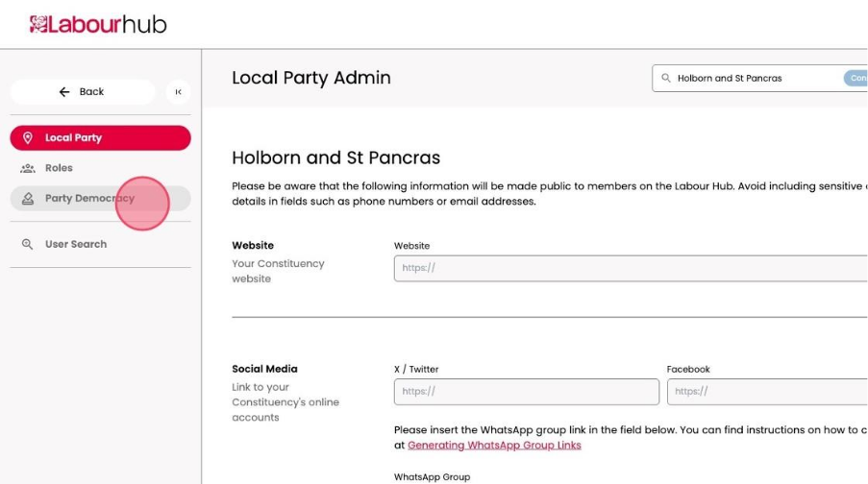
Task: Focus the Facebook link input field
Action: point(766,392)
